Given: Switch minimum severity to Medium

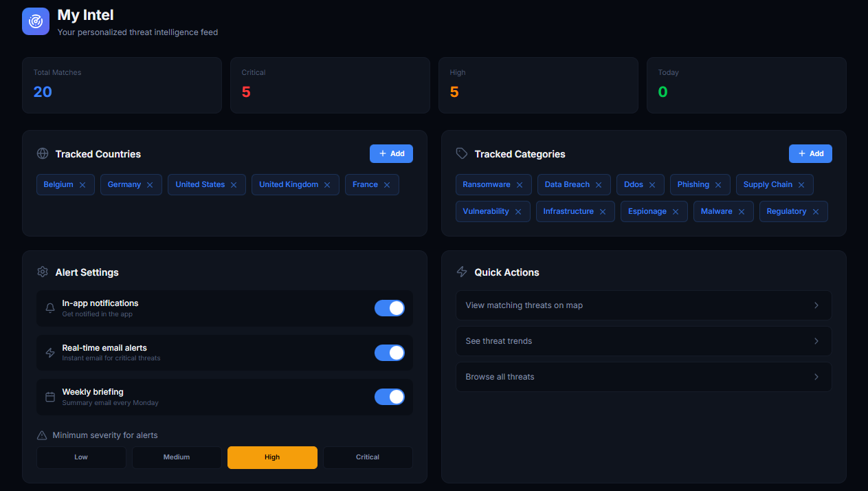Looking at the screenshot, I should (x=177, y=457).
